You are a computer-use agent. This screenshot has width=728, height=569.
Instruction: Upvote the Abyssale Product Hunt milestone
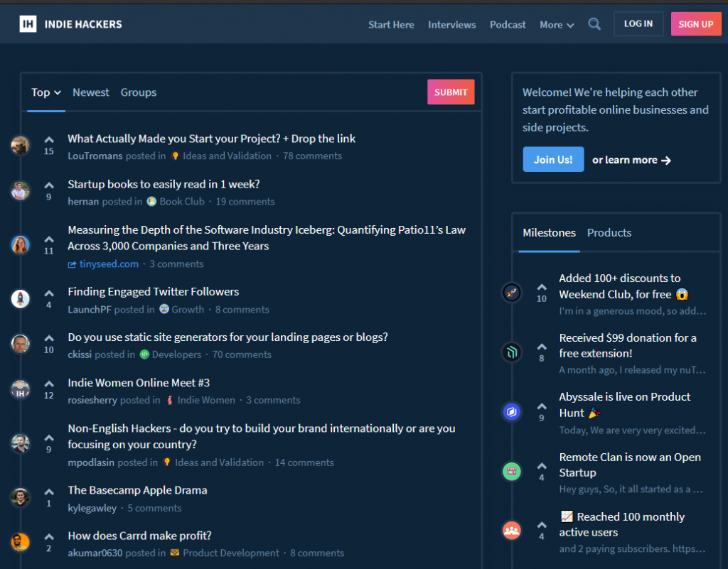542,406
